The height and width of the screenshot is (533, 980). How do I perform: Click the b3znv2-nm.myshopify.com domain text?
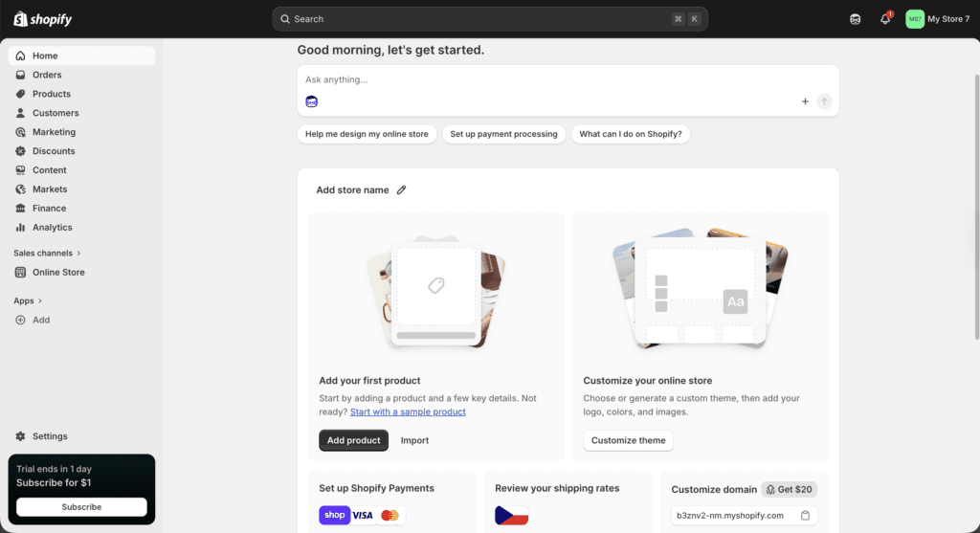[x=730, y=516]
